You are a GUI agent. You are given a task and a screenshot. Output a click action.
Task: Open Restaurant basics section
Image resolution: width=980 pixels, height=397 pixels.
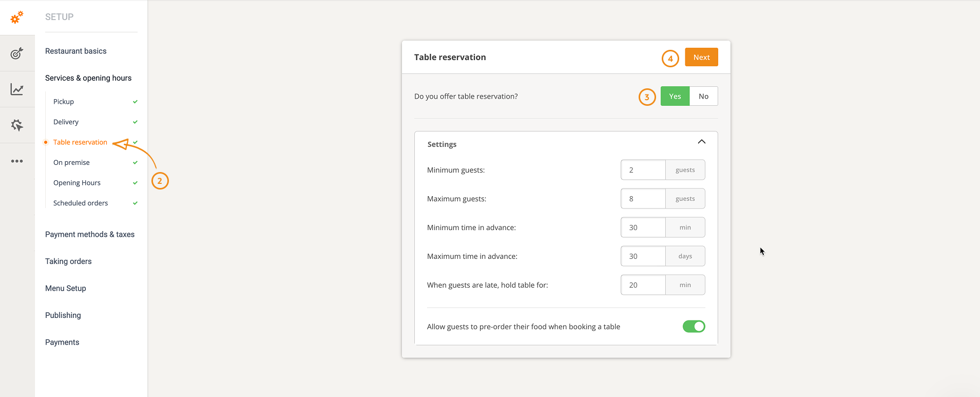[x=76, y=51]
